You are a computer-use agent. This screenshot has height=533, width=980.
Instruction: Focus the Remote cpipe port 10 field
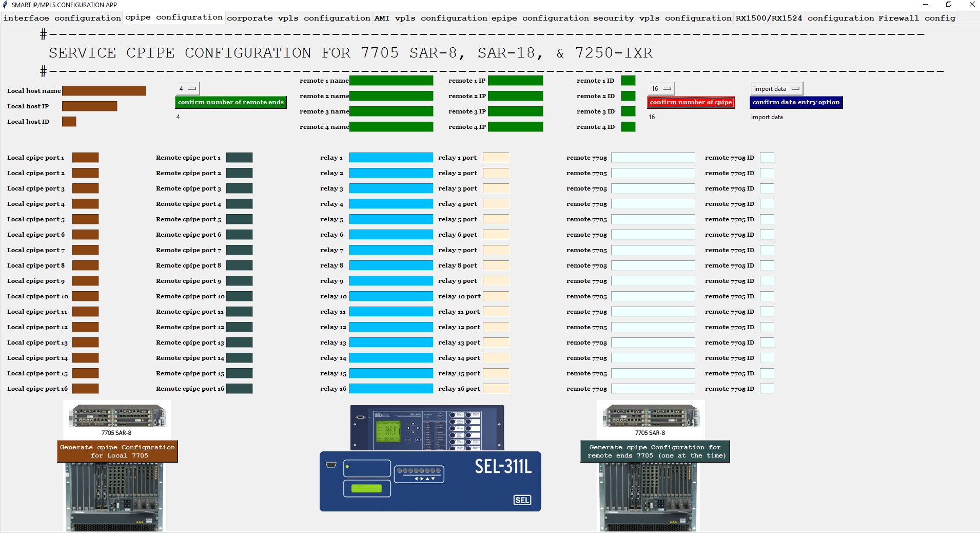point(240,296)
